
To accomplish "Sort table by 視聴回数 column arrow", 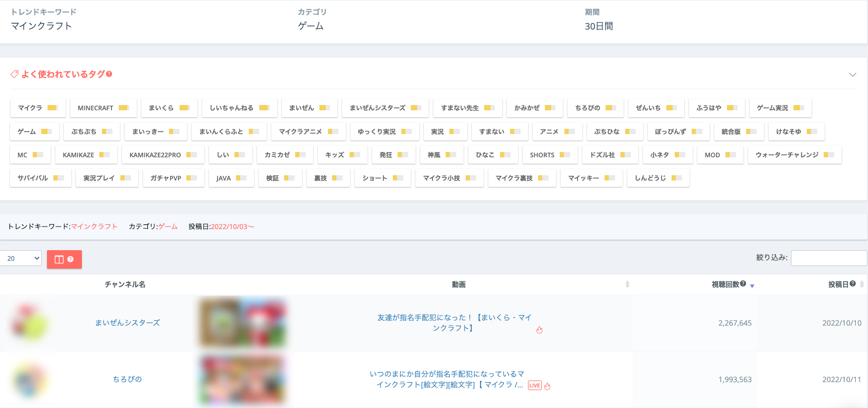I will click(x=752, y=286).
